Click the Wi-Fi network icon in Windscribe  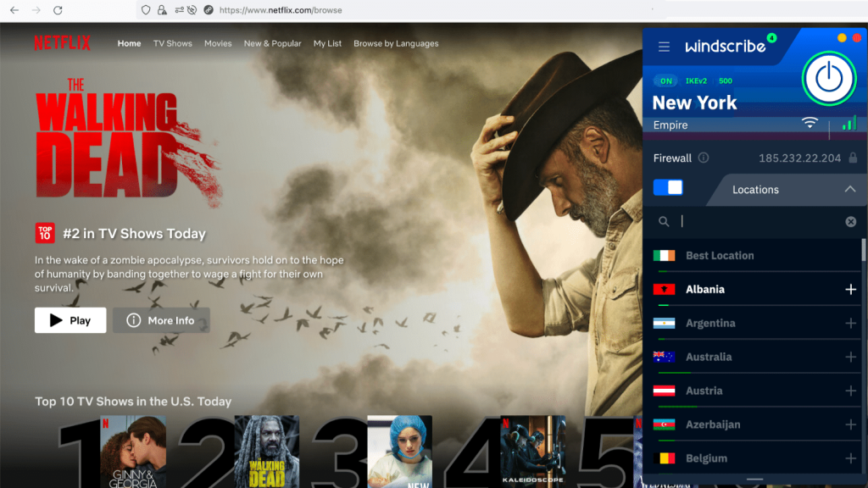click(x=810, y=123)
